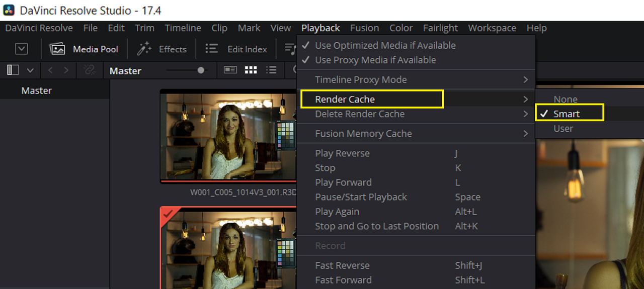
Task: Show the Edit Index list
Action: coord(236,49)
